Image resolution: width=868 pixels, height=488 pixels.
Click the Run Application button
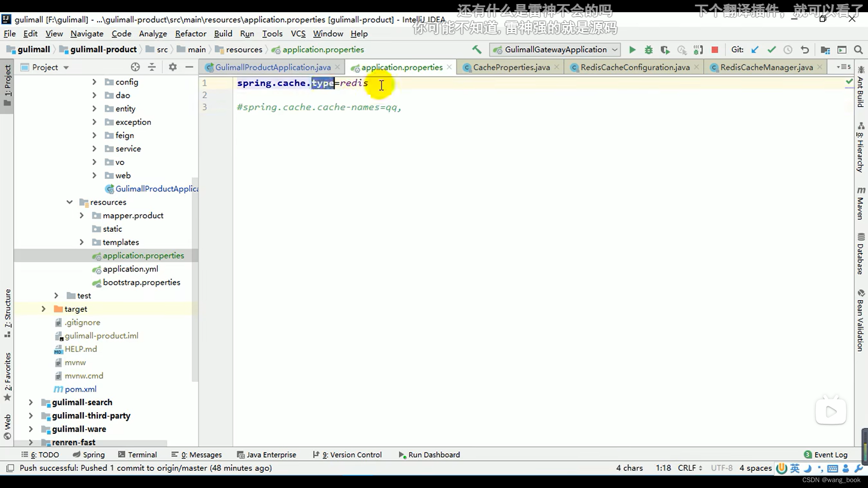[x=632, y=49]
